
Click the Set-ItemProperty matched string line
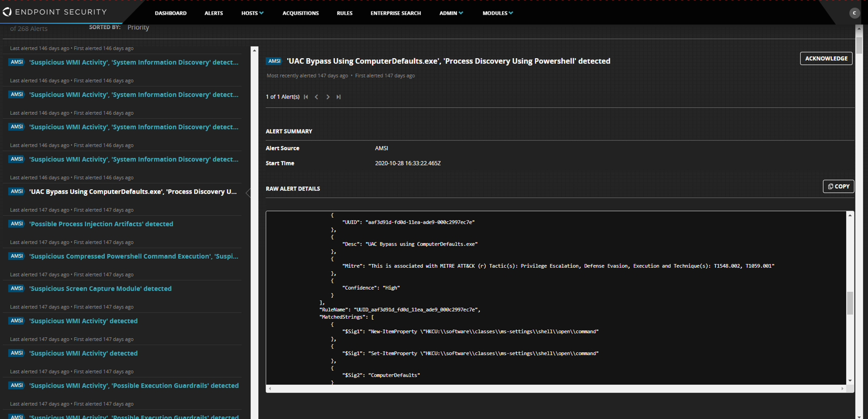[x=470, y=354]
